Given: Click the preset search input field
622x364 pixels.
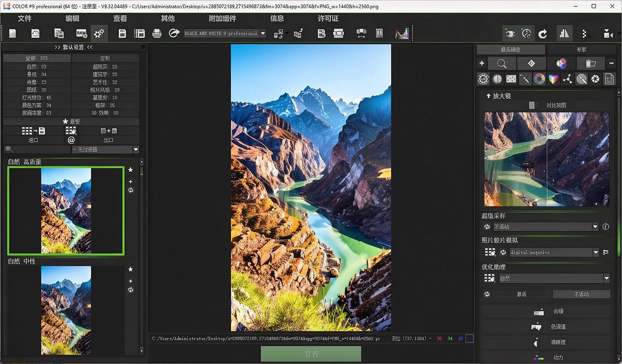Looking at the screenshot, I should pos(37,149).
